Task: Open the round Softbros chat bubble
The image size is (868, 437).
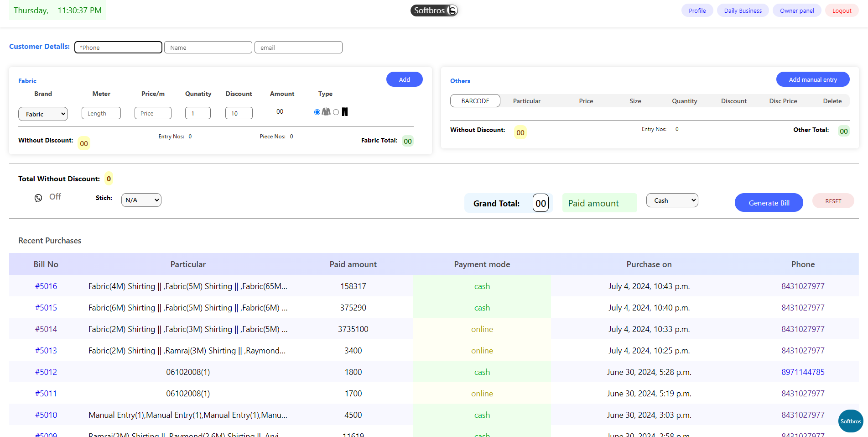Action: [851, 421]
